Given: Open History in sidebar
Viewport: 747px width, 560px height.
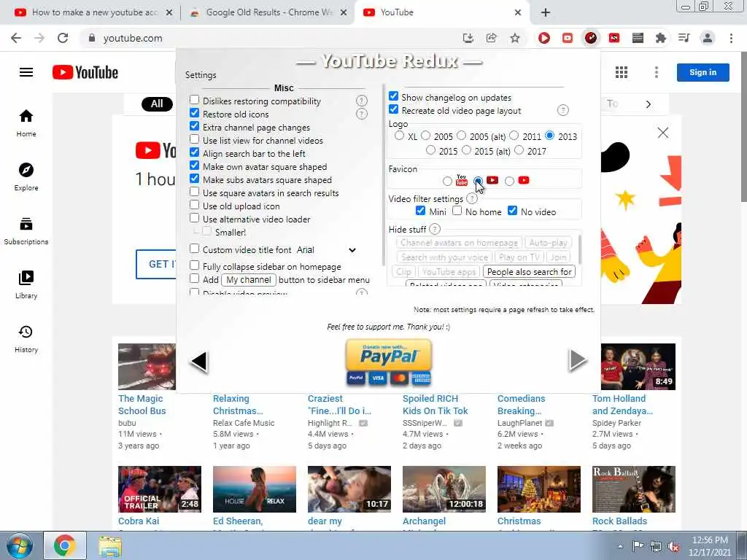Looking at the screenshot, I should click(x=26, y=338).
